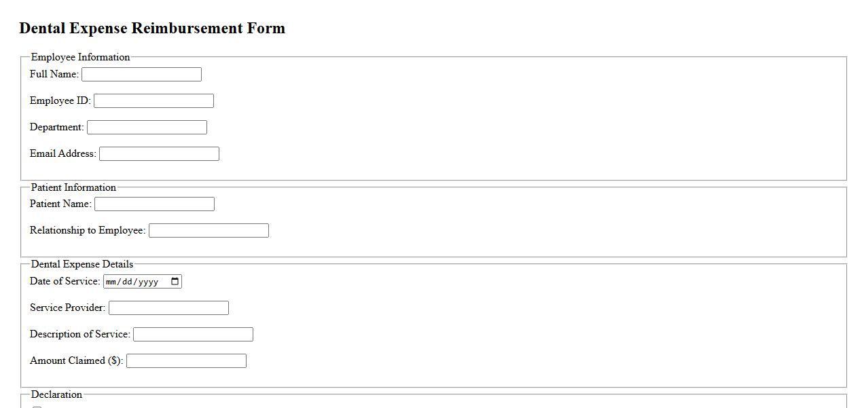Click the Declaration section legend
The image size is (868, 408).
56,395
